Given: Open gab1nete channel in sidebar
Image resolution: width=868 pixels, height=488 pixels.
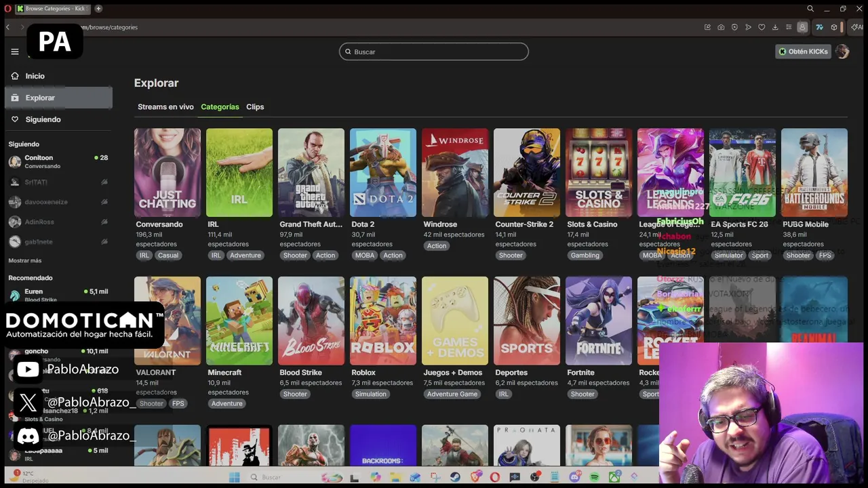Looking at the screenshot, I should pos(58,241).
